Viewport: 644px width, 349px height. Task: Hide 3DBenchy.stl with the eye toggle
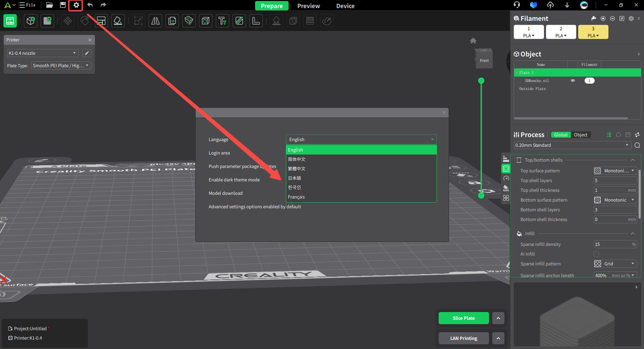[x=573, y=80]
